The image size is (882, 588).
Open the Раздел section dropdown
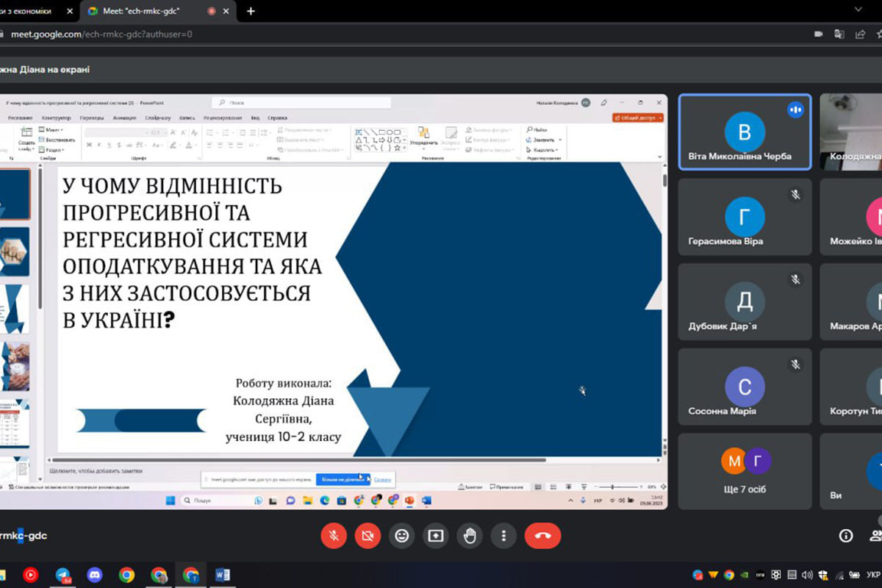[51, 149]
